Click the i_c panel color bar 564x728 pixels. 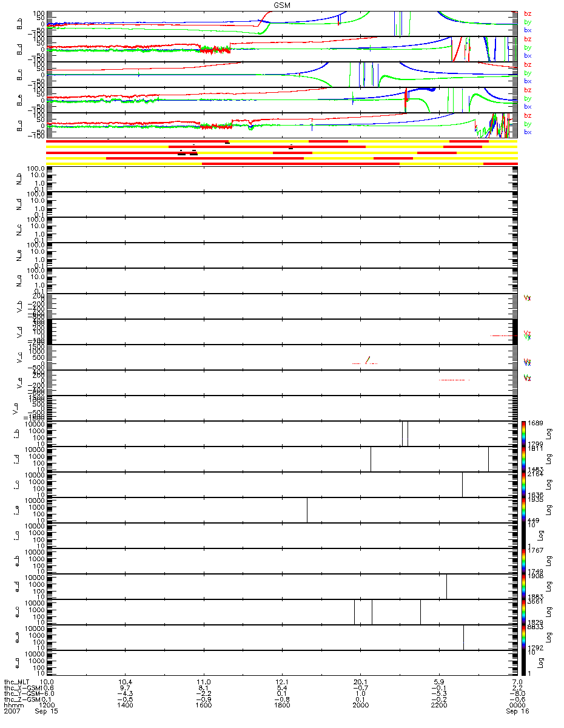523,484
